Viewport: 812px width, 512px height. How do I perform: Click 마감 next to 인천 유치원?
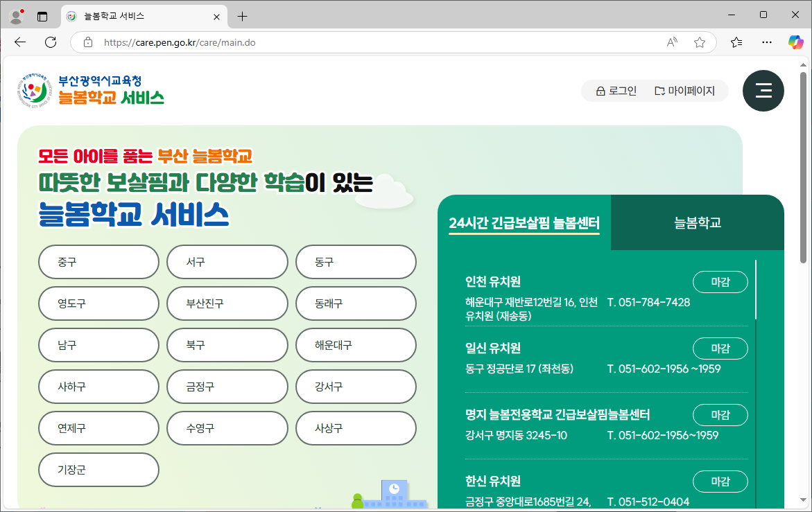720,282
